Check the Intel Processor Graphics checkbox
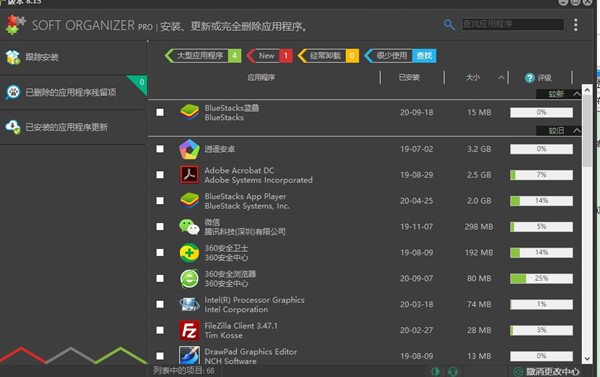Viewport: 600px width, 377px height. [160, 304]
